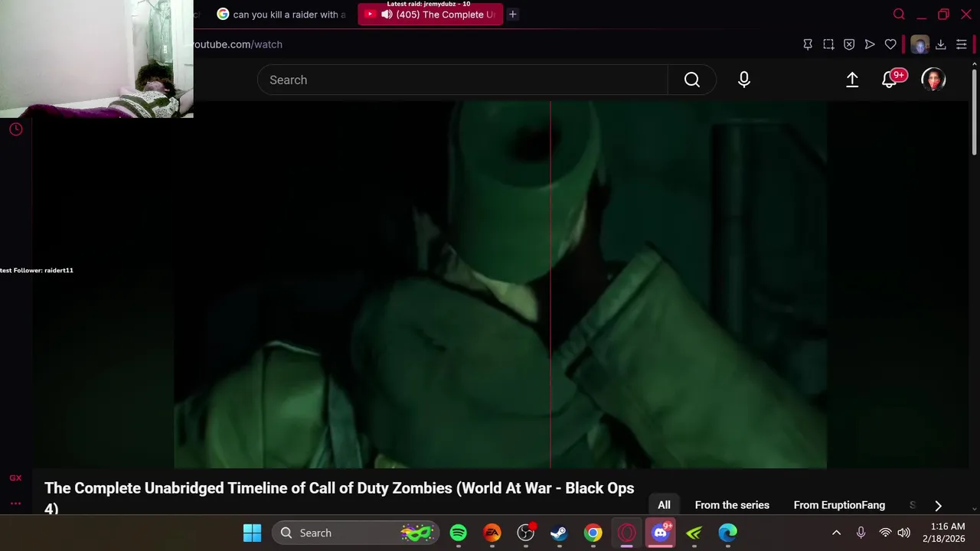Click the system tray microphone icon
Screen dimensions: 980x551
[x=861, y=533]
